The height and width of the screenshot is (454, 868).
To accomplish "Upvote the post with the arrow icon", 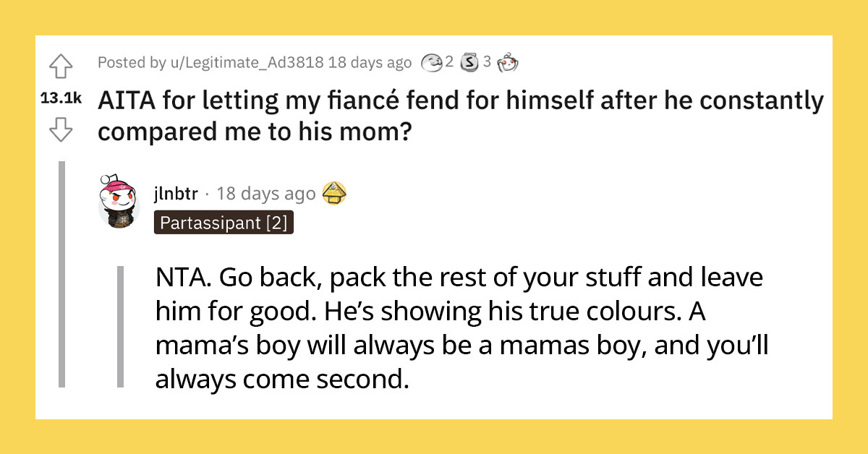I will pyautogui.click(x=62, y=65).
